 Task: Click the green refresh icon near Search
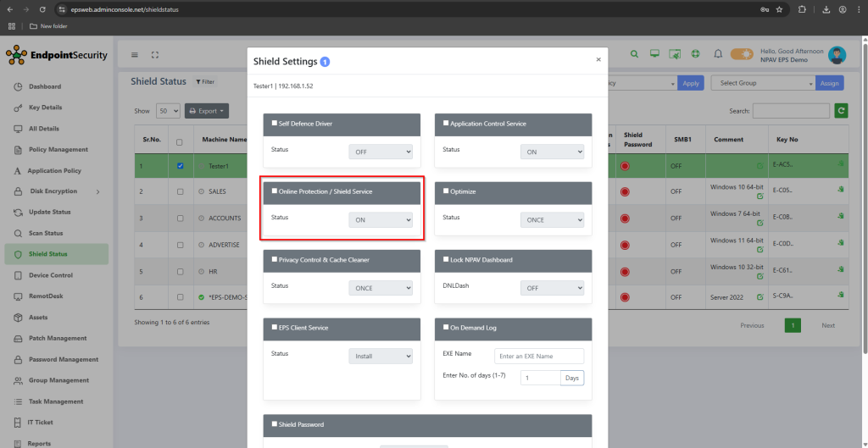841,111
